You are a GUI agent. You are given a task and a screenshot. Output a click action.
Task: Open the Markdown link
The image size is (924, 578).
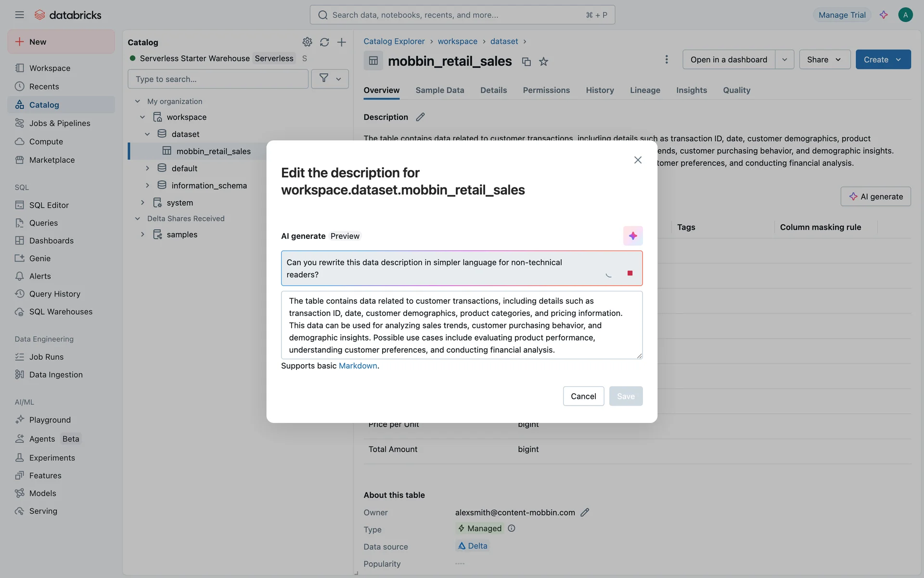pyautogui.click(x=358, y=366)
